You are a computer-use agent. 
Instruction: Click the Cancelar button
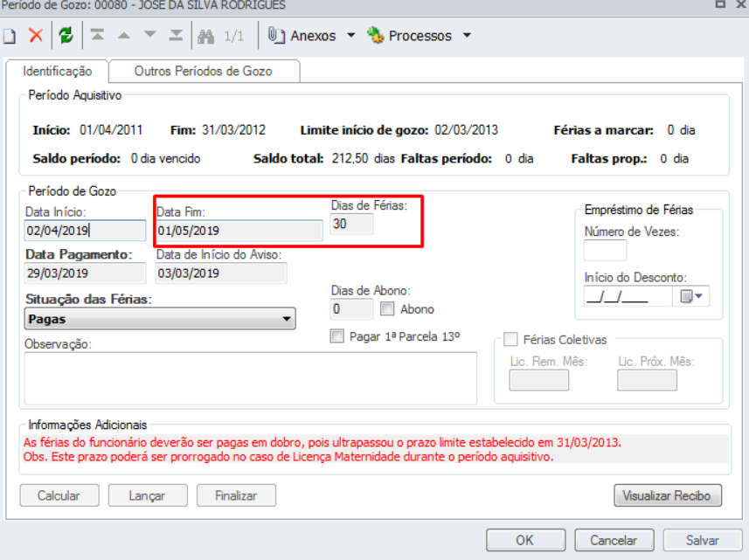coord(614,540)
